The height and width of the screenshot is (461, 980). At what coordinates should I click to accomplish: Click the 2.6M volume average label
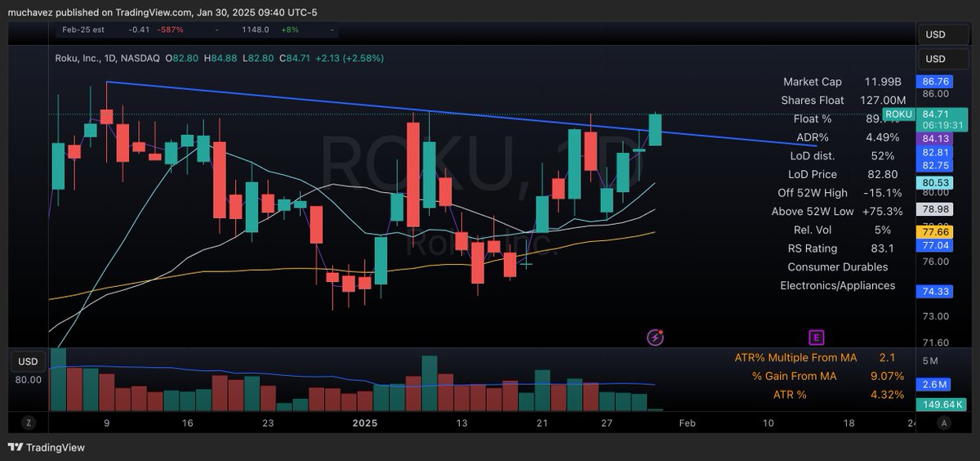click(x=935, y=384)
